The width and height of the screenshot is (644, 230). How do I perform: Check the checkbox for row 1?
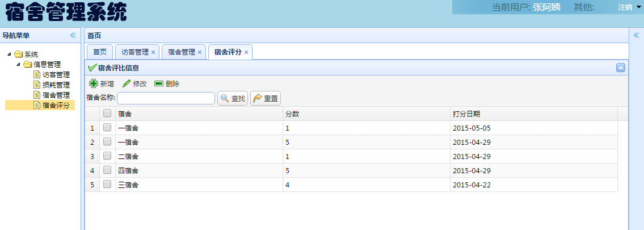pyautogui.click(x=107, y=128)
